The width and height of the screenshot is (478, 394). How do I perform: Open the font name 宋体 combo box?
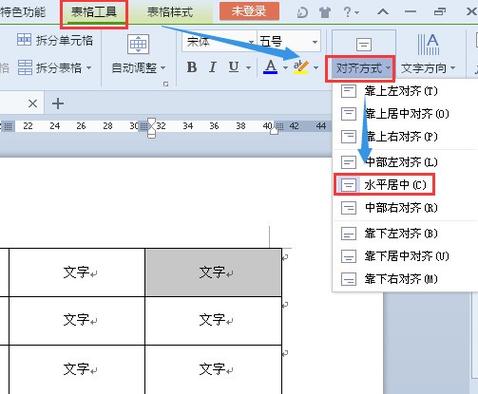pos(219,42)
